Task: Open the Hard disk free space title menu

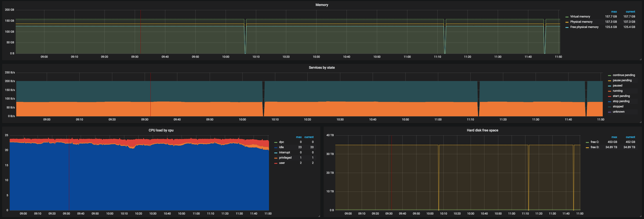Action: pyautogui.click(x=482, y=130)
